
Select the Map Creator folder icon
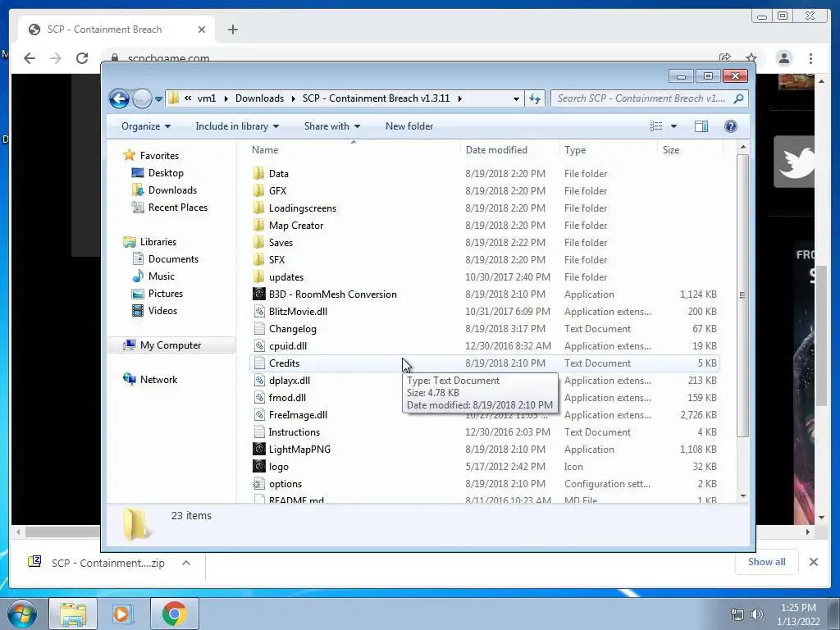(x=258, y=226)
